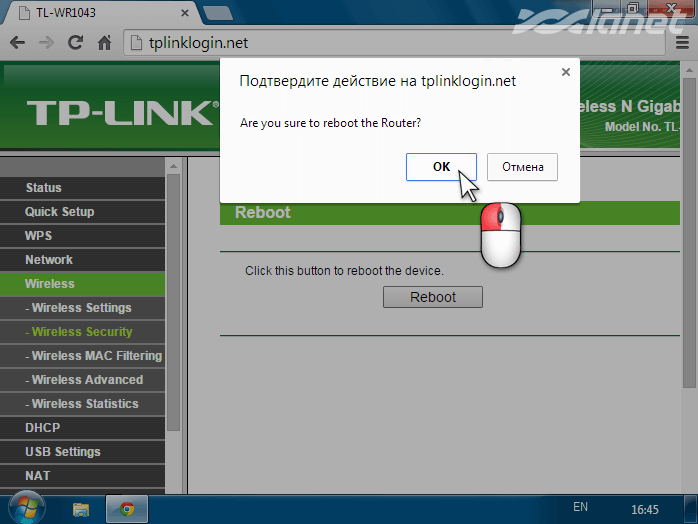This screenshot has width=698, height=524.
Task: Click the browser back arrow
Action: point(17,43)
